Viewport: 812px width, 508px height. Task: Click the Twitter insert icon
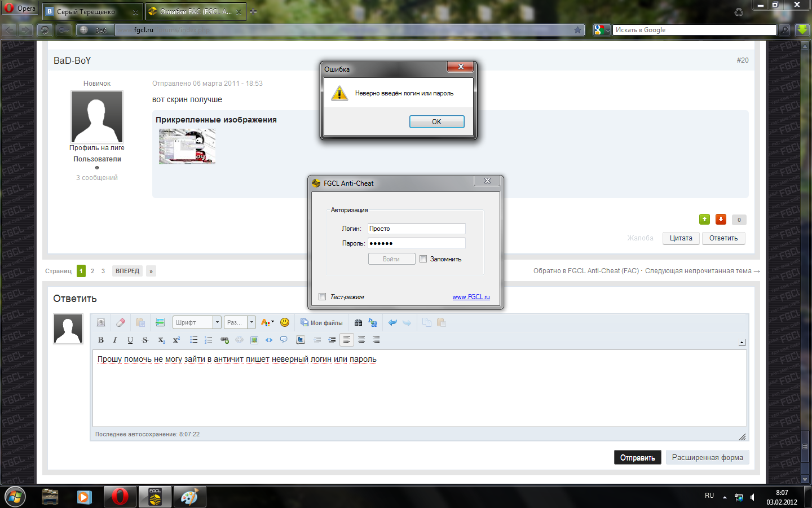click(301, 340)
